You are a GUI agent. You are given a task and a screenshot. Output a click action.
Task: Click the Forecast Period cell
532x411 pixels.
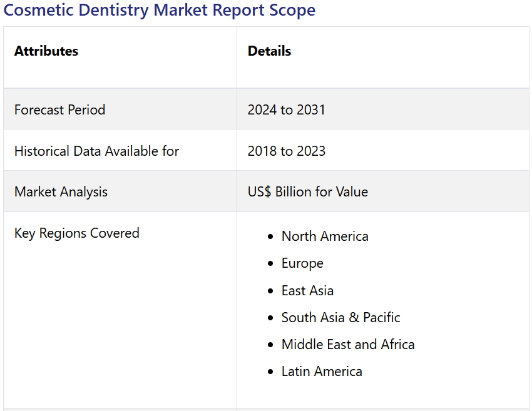(59, 110)
